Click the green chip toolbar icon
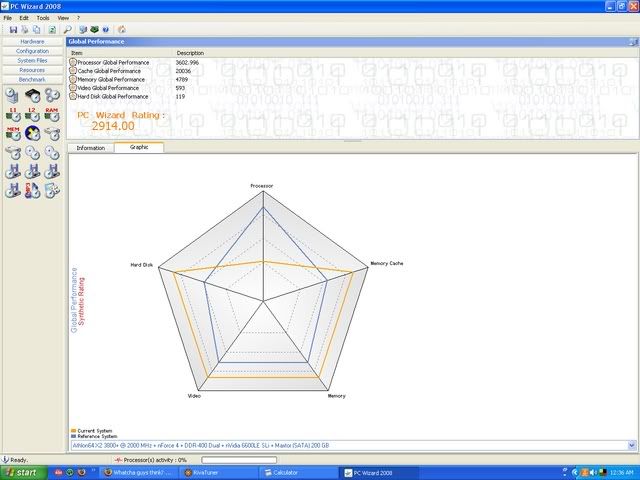Screen dimensions: 640x480 tap(94, 29)
